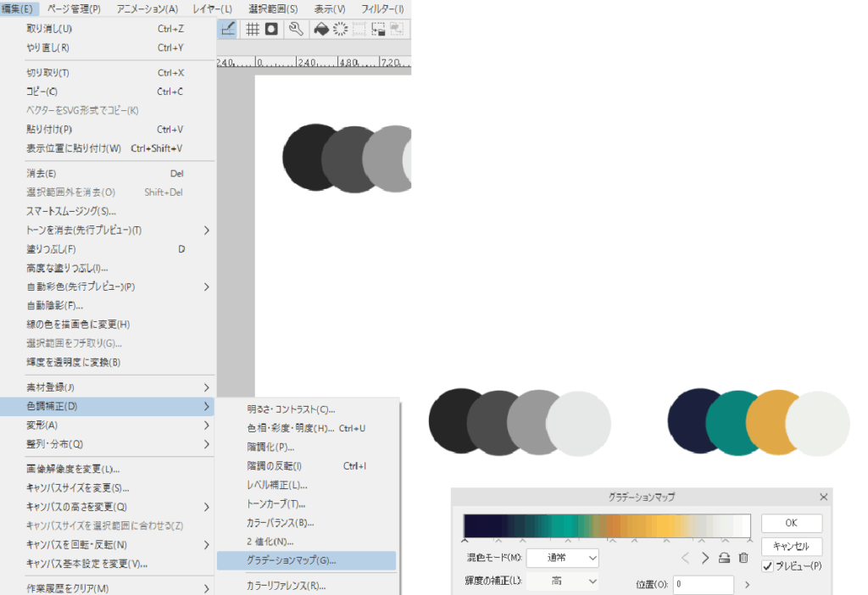The image size is (868, 595).
Task: Click the dotted square scale toolbar icon
Action: [359, 29]
